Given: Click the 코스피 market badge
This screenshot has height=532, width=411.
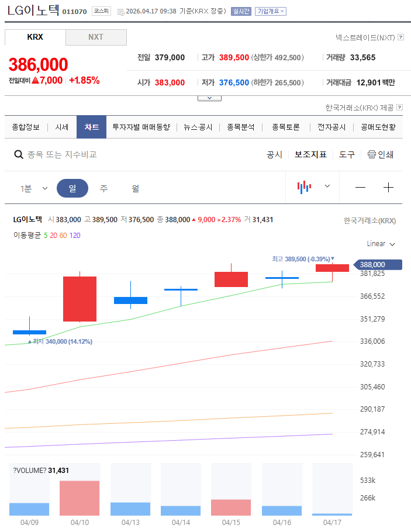Looking at the screenshot, I should click(x=101, y=11).
